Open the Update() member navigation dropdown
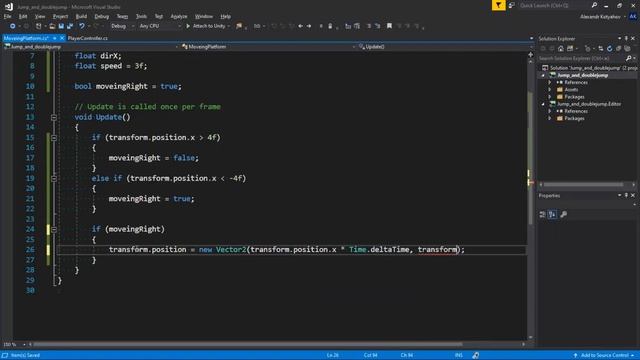The height and width of the screenshot is (360, 640). click(x=445, y=47)
